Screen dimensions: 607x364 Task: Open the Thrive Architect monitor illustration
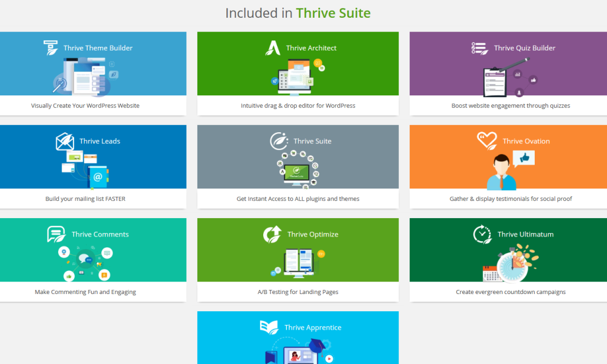pos(298,76)
